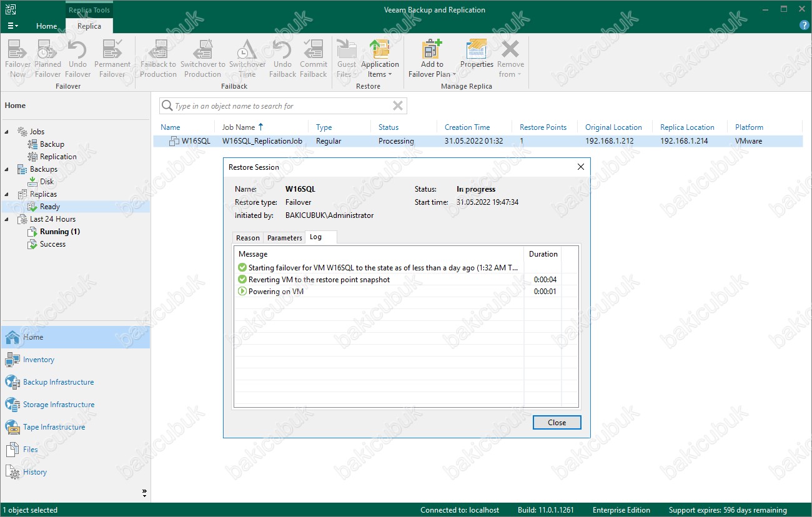This screenshot has width=812, height=517.
Task: Switch to the Replica ribbon tab
Action: pos(89,26)
